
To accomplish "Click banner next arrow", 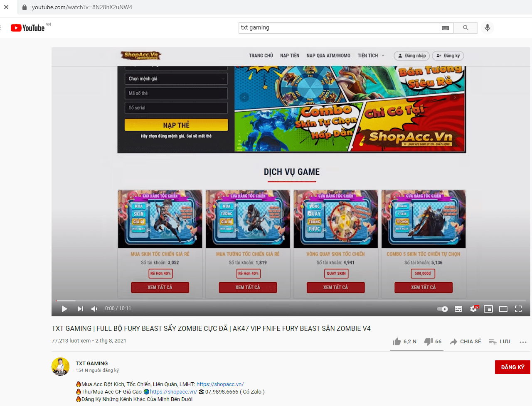I will 455,97.
